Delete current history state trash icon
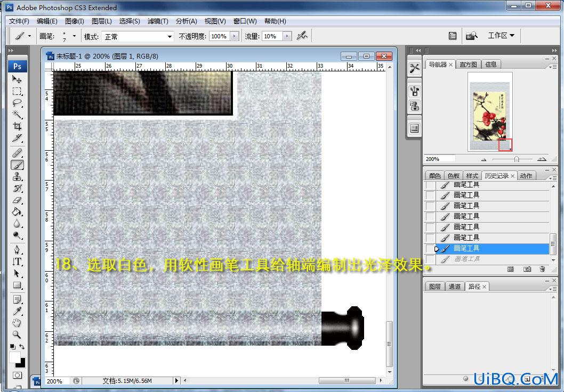 pos(543,269)
